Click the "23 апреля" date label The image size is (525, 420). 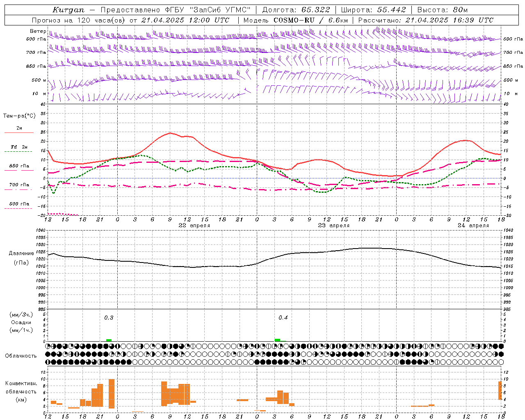[334, 226]
